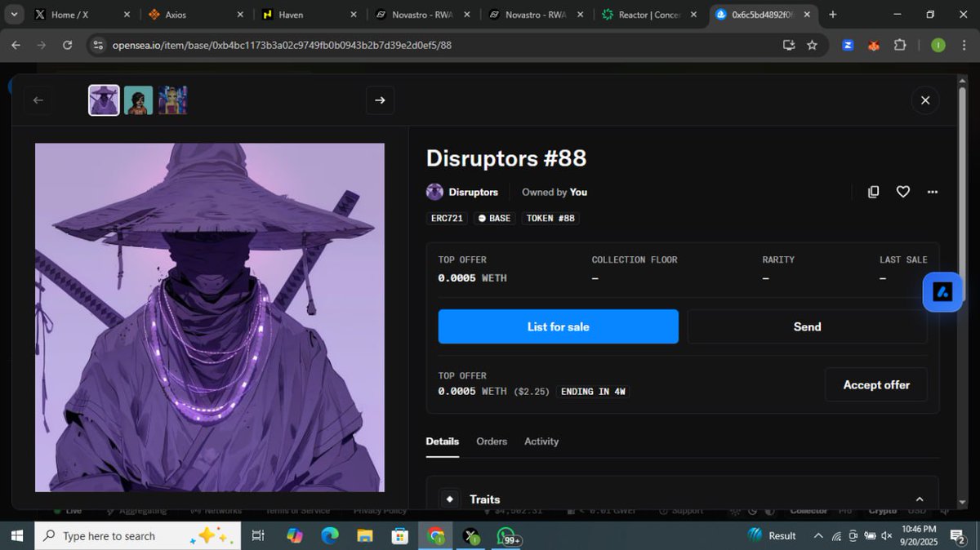
Task: Open File Explorer from taskbar
Action: click(365, 535)
